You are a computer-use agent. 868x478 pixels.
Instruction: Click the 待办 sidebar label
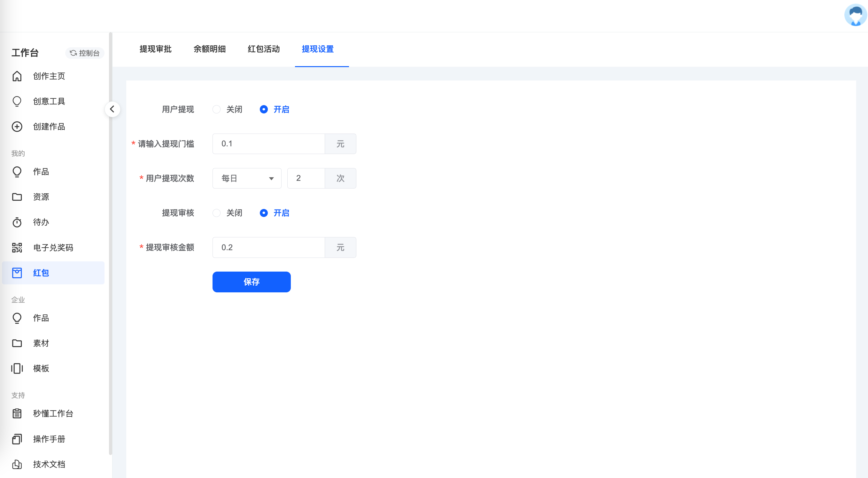[x=41, y=222]
